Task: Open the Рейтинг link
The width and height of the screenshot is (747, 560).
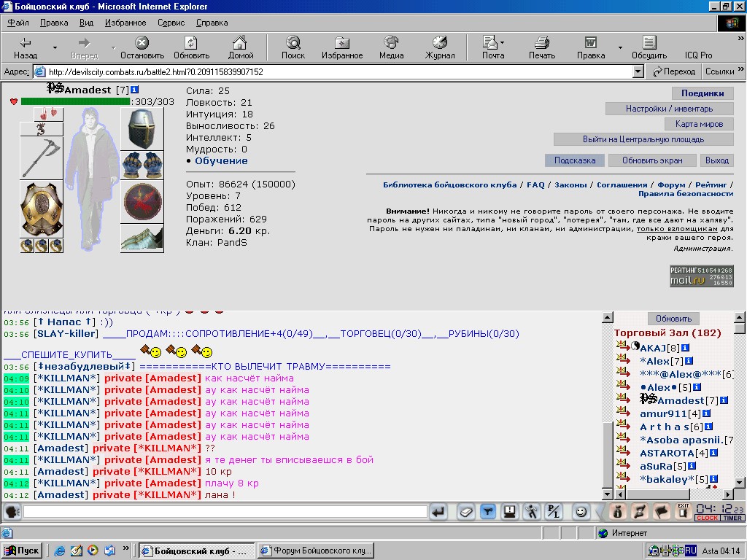Action: pyautogui.click(x=711, y=184)
